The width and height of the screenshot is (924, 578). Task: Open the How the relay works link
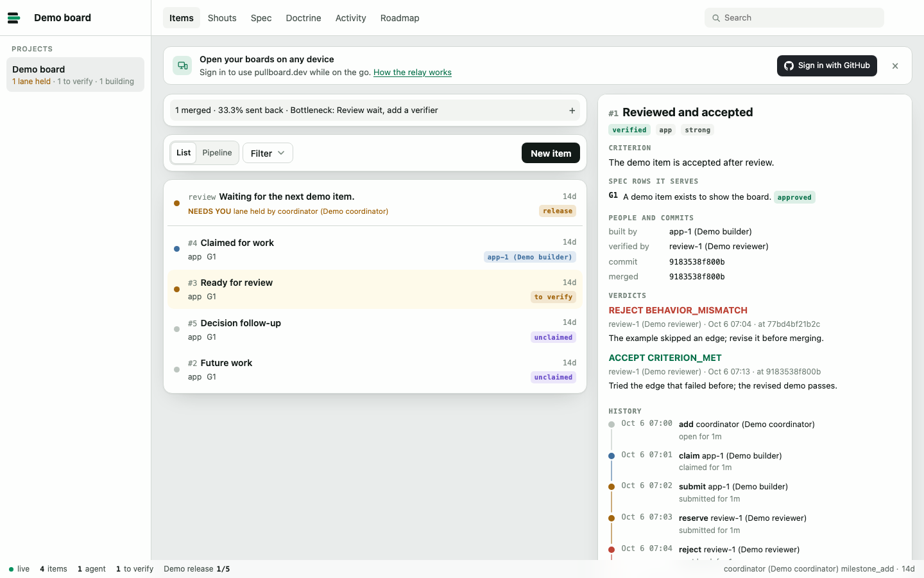click(413, 73)
